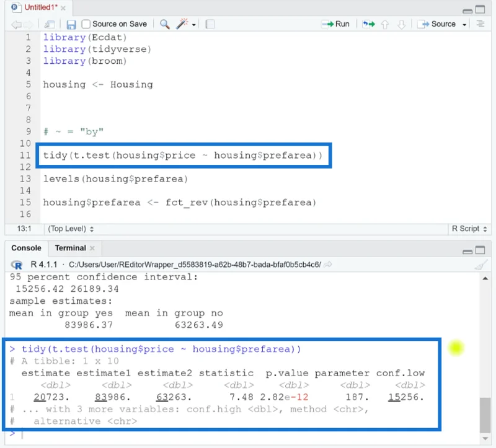Click the tidy(t.test(...)) code on line 11
This screenshot has width=496, height=448.
[182, 156]
